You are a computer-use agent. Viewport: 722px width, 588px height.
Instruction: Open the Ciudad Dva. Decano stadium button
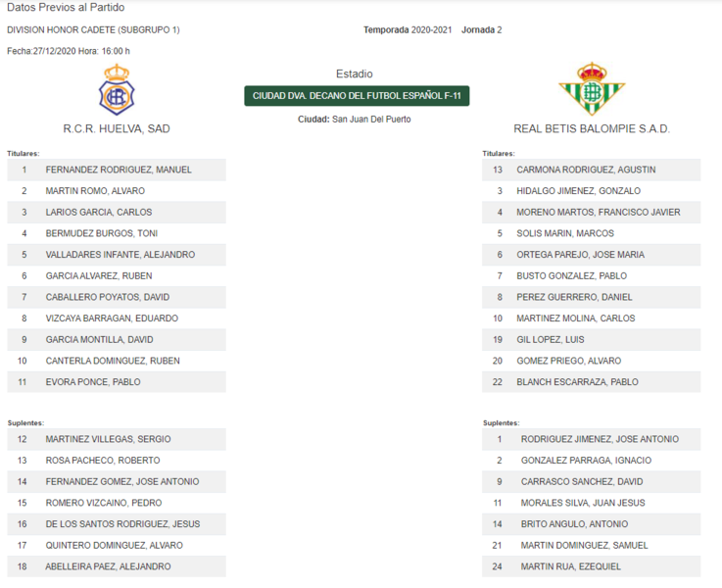[x=357, y=96]
